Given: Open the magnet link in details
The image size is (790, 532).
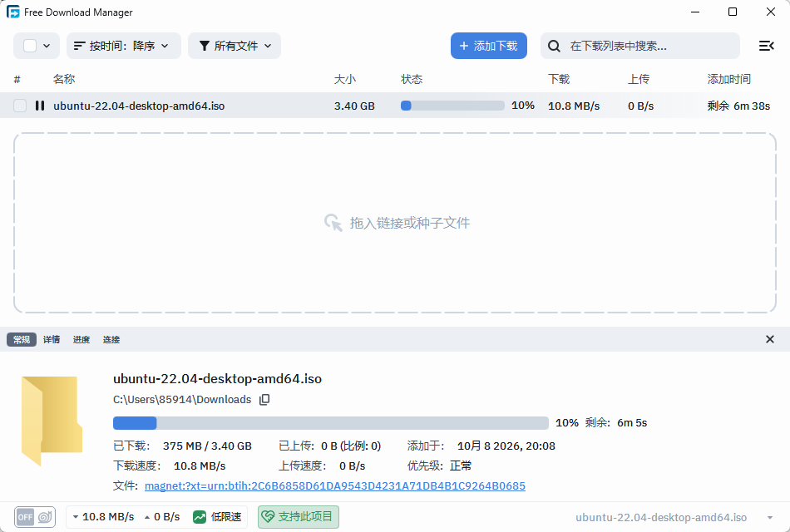Looking at the screenshot, I should point(335,485).
